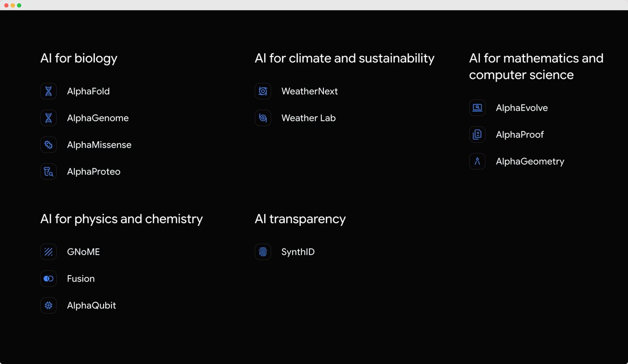Screen dimensions: 628x364
Task: Open the SynthID link
Action: [x=298, y=252]
